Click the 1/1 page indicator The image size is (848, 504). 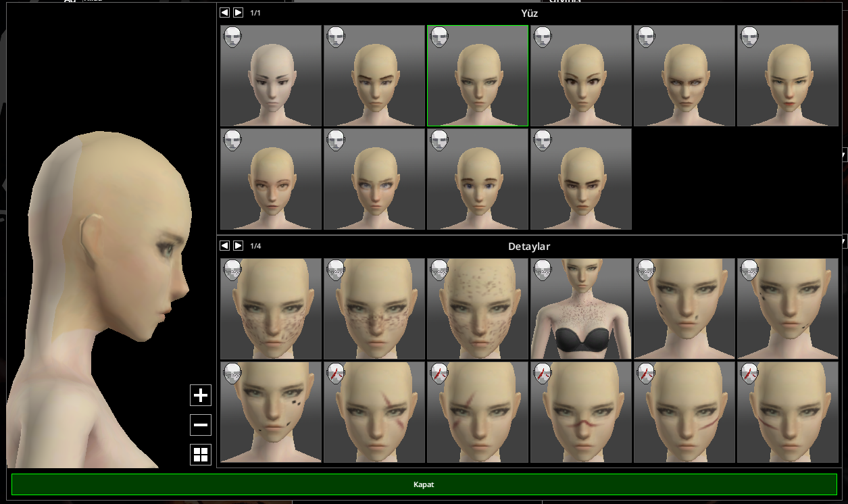point(255,13)
